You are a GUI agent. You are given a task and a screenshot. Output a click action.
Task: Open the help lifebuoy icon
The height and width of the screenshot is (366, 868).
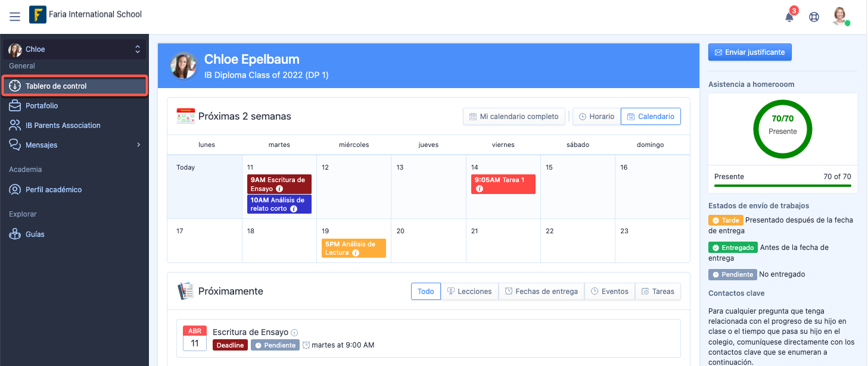click(814, 17)
